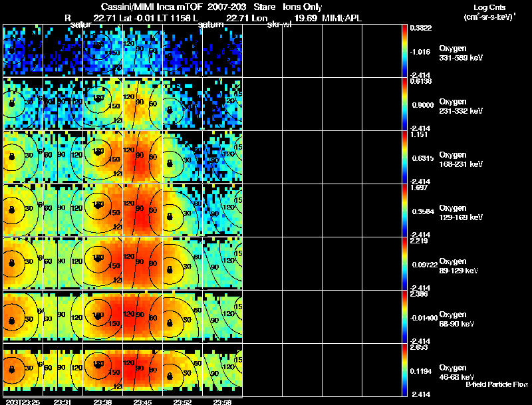Open the 129-169 keV panel at 203T23:25
This screenshot has height=405, width=532.
(23, 210)
